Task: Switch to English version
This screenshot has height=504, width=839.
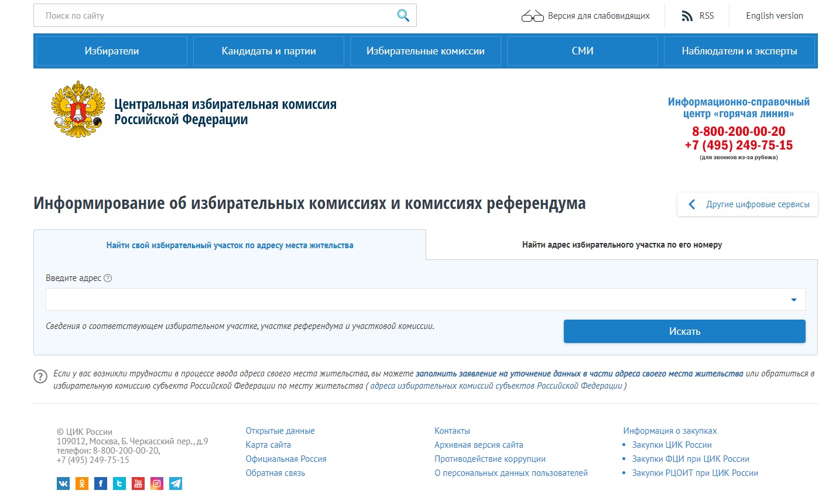Action: tap(775, 16)
